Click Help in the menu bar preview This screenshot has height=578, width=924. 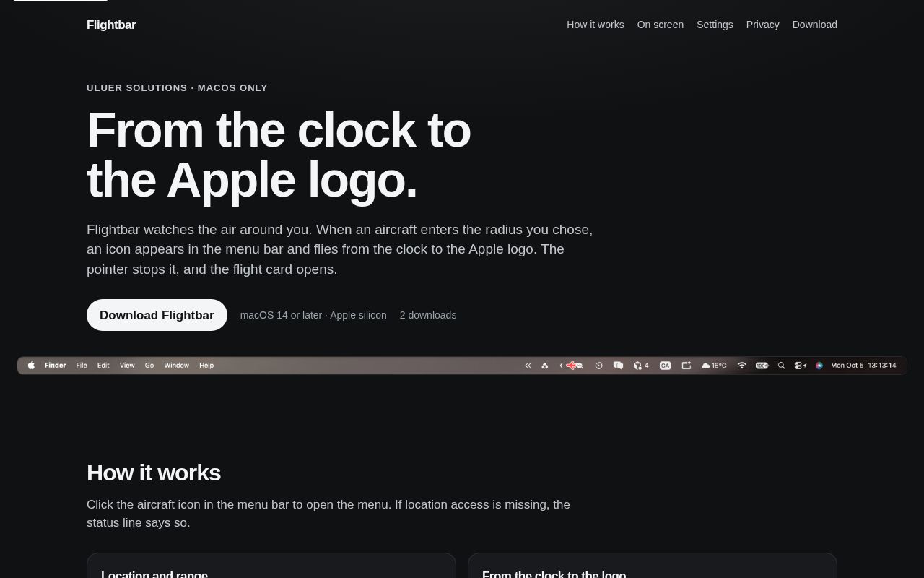pos(206,366)
